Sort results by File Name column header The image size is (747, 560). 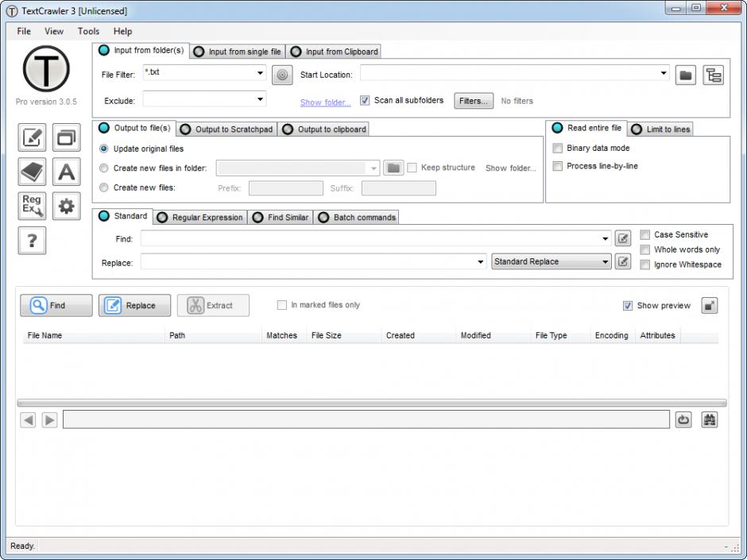click(x=94, y=335)
